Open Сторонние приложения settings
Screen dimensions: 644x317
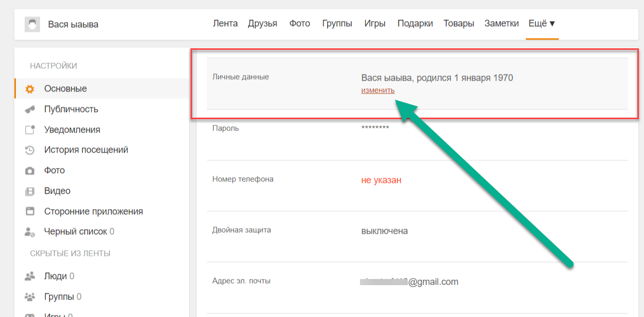93,211
